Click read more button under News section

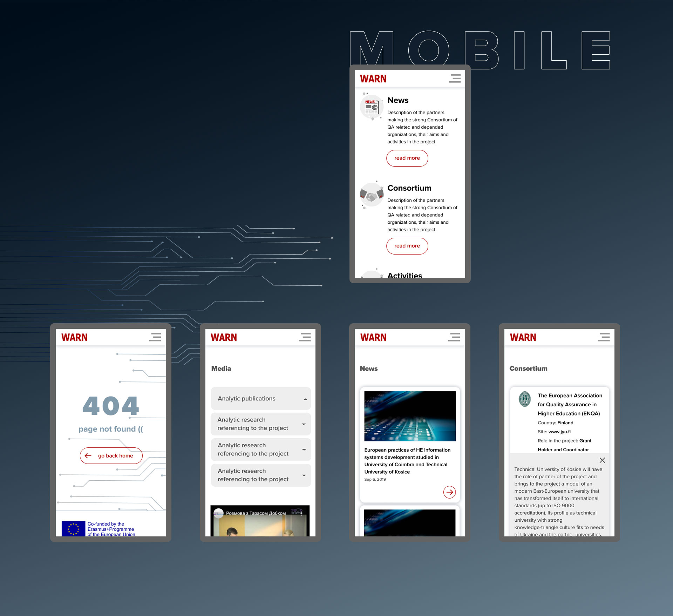point(407,158)
